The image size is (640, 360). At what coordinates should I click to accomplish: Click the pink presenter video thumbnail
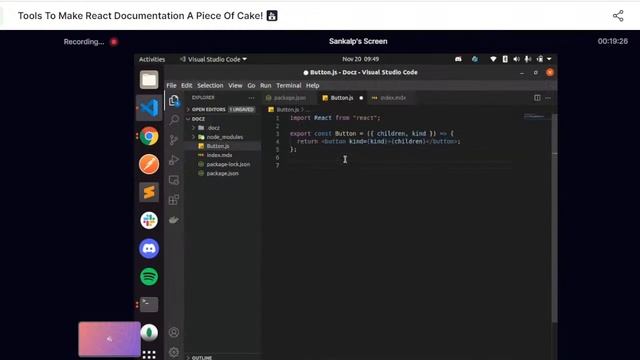pyautogui.click(x=109, y=339)
